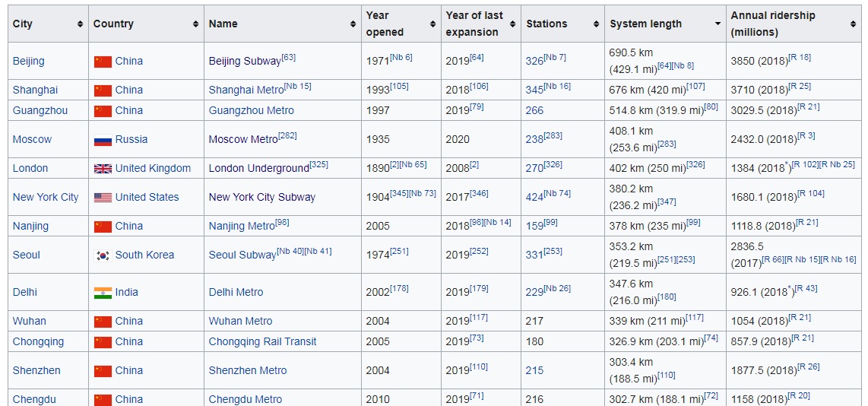The image size is (868, 406).
Task: Click China flag in Guangzhou row
Action: coord(103,111)
